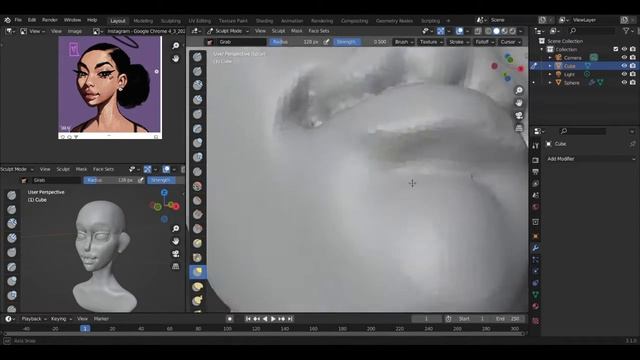Disable Sphere in renders via camera icon
The height and width of the screenshot is (360, 640).
point(633,82)
